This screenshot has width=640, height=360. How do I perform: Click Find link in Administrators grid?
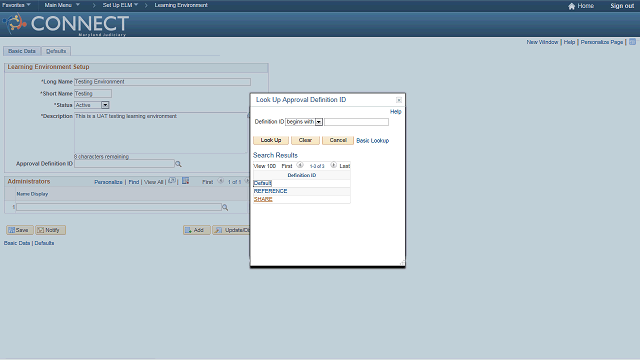coord(134,182)
